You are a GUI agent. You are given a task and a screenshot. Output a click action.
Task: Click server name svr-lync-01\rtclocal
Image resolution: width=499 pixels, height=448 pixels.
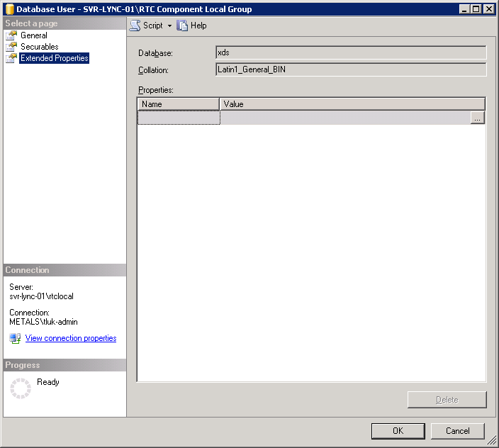[x=41, y=296]
